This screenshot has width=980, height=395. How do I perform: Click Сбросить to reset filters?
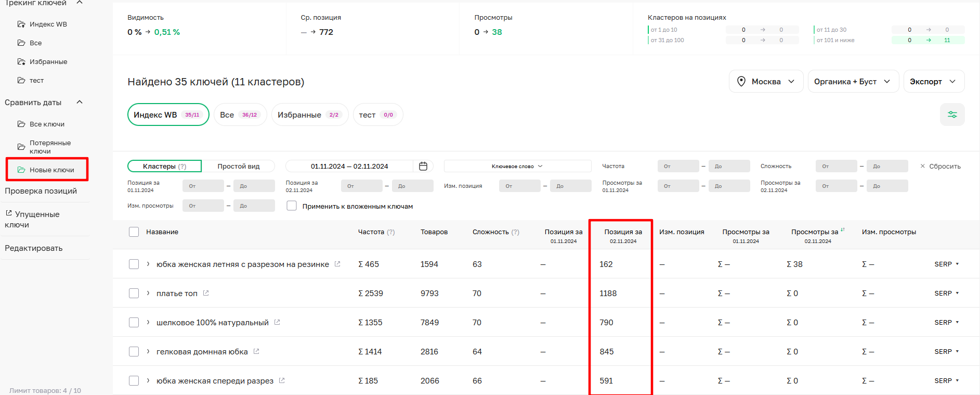pos(940,166)
